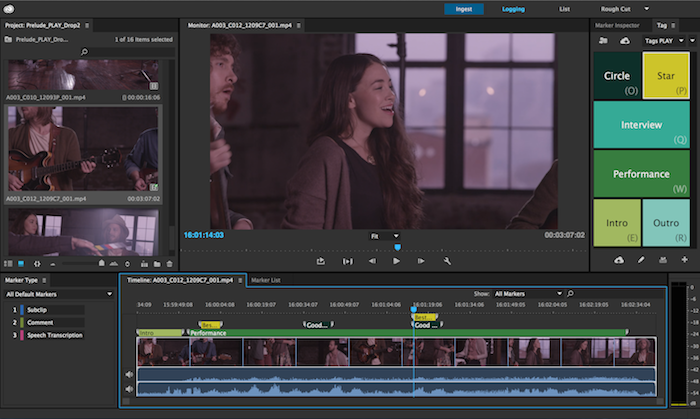
Task: Open the Show All Markers dropdown
Action: (527, 294)
